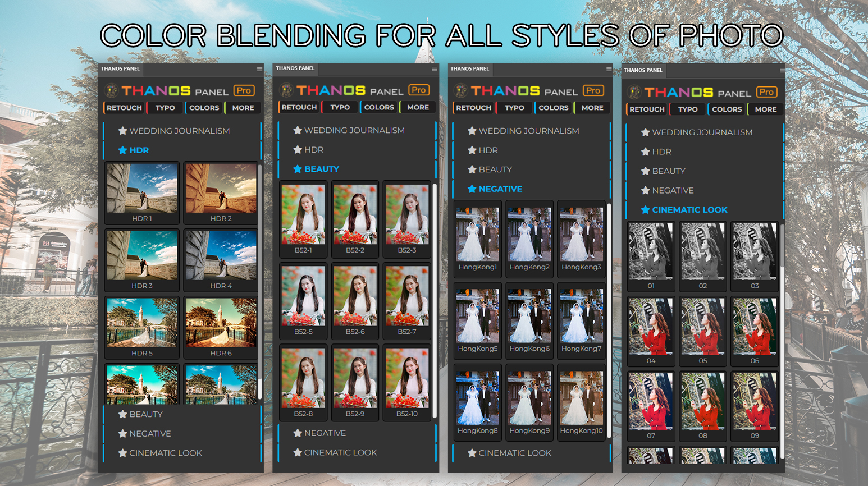Click the Thanos logo icon in the Negative-expanded panel
Image resolution: width=868 pixels, height=486 pixels.
pyautogui.click(x=461, y=90)
